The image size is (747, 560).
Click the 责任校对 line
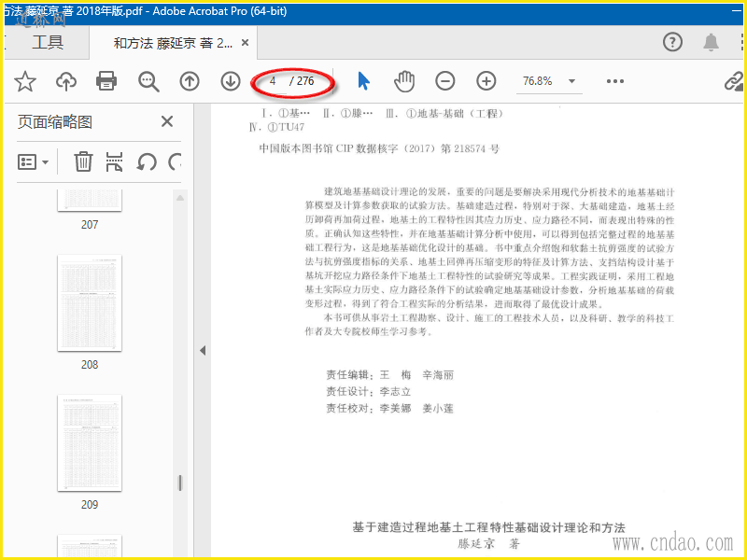click(x=389, y=409)
